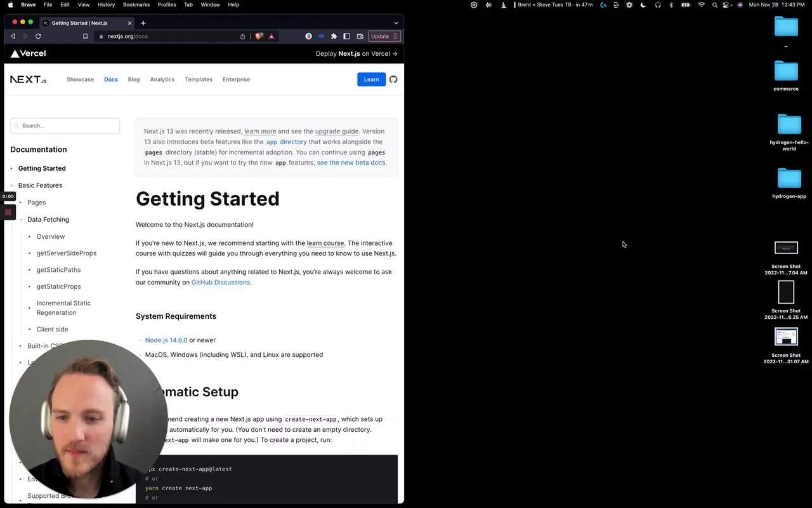Open the Node.js 14.6.0 link
Screen dimensions: 812x508
(x=166, y=340)
